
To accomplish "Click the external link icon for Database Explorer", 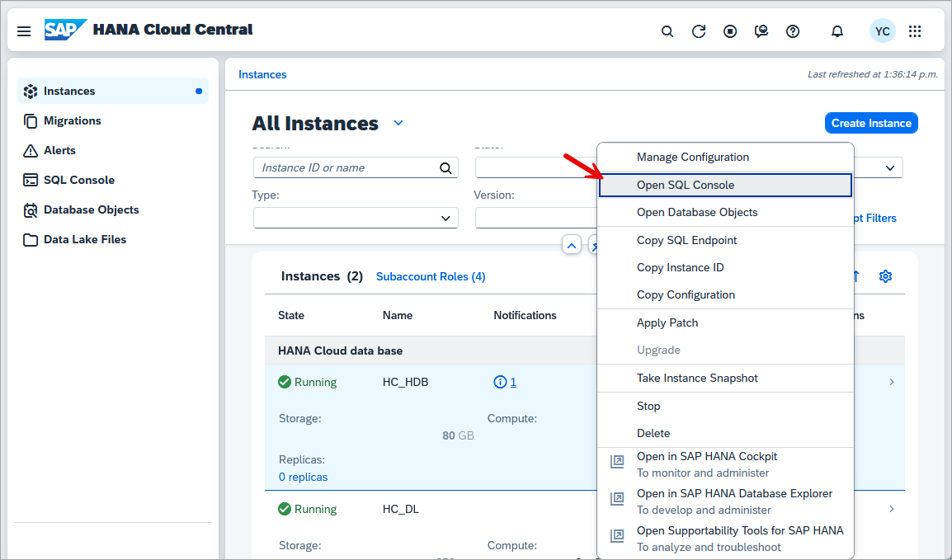I will point(617,499).
